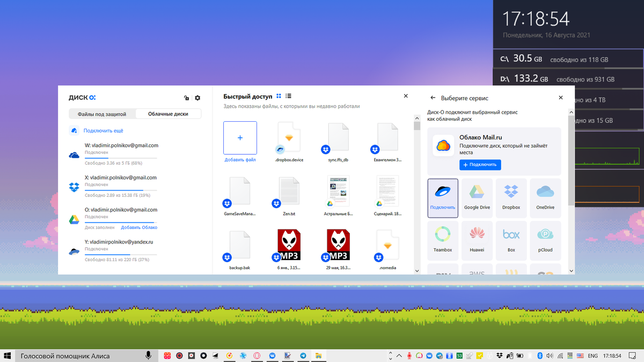The width and height of the screenshot is (644, 362).
Task: Choose Google Drive service tile
Action: pyautogui.click(x=477, y=198)
